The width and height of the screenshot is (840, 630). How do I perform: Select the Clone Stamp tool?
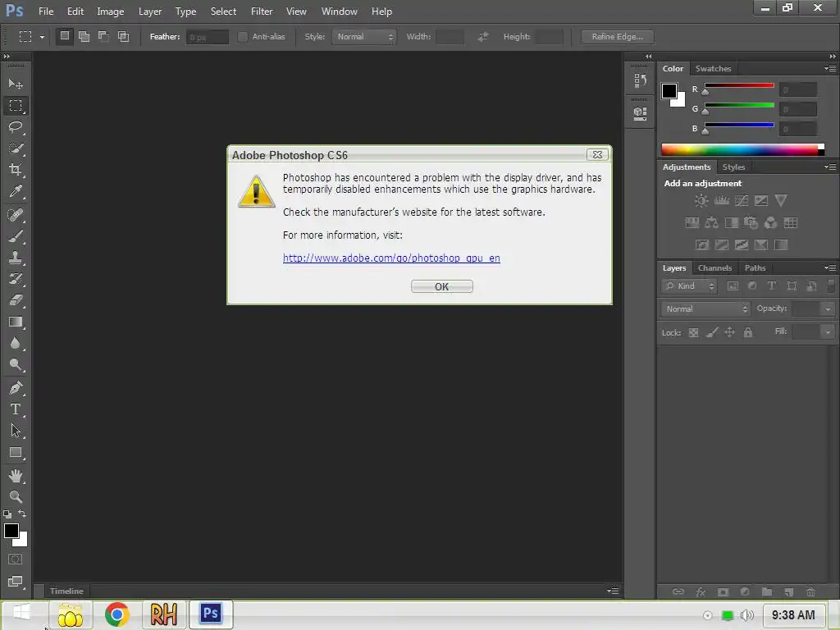click(x=16, y=258)
